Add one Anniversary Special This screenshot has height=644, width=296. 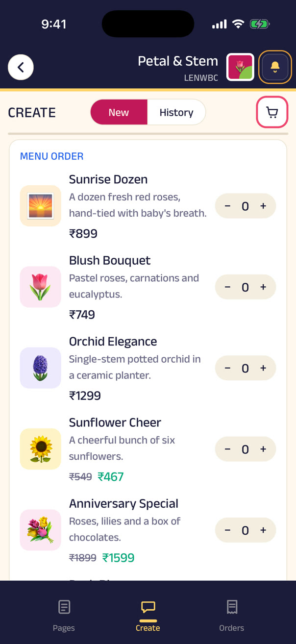tap(263, 530)
